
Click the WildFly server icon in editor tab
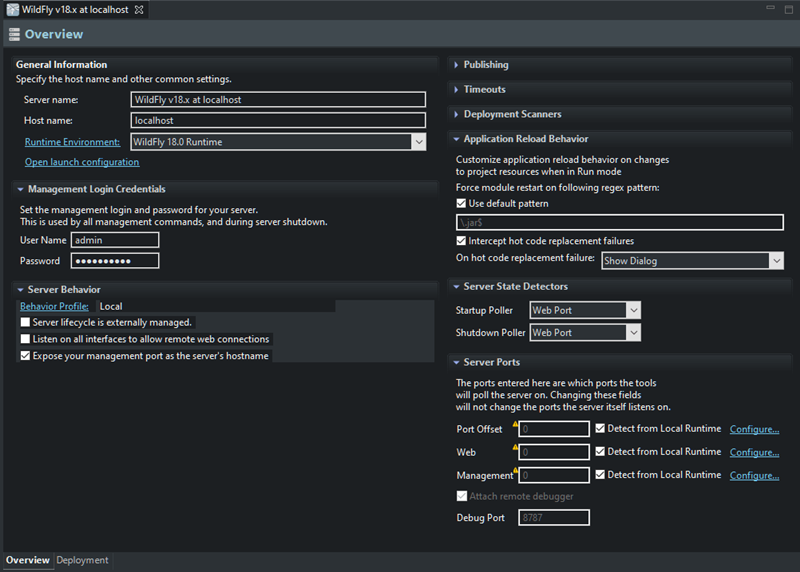coord(12,10)
